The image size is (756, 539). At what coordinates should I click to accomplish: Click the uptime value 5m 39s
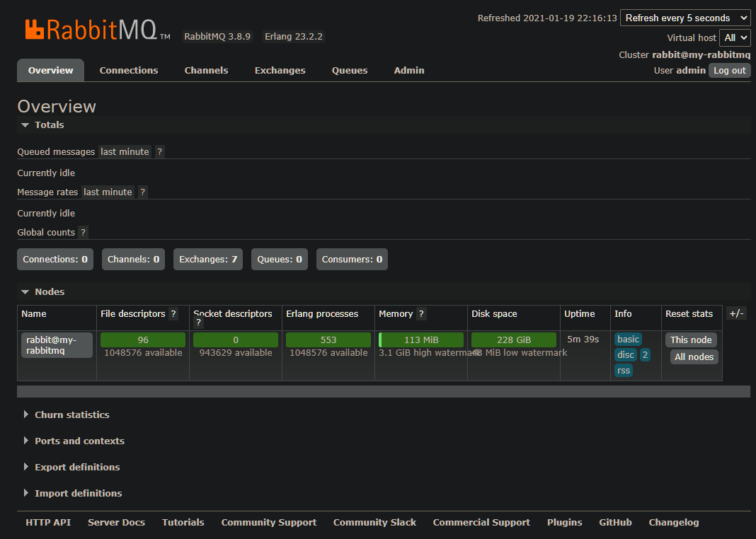coord(583,340)
